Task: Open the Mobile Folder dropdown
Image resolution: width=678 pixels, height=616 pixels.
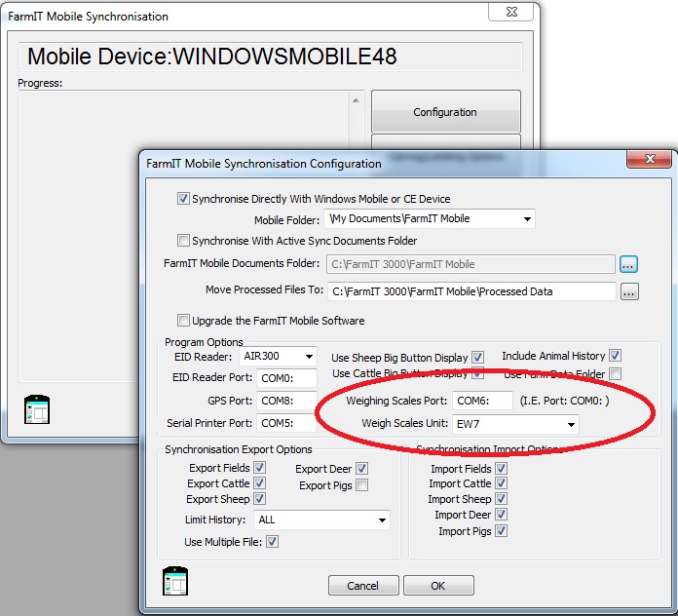Action: (x=527, y=219)
